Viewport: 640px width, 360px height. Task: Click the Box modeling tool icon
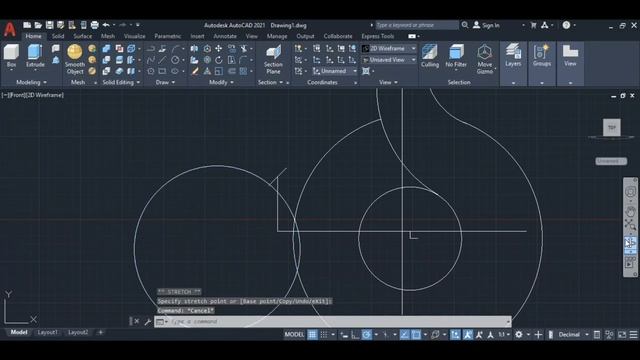click(x=11, y=52)
